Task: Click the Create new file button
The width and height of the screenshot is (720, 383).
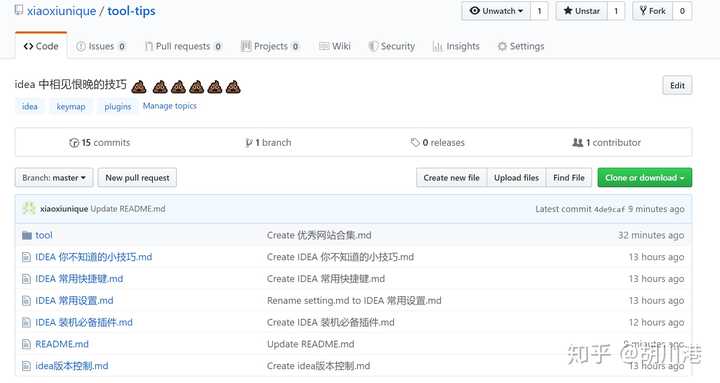Action: pyautogui.click(x=451, y=178)
